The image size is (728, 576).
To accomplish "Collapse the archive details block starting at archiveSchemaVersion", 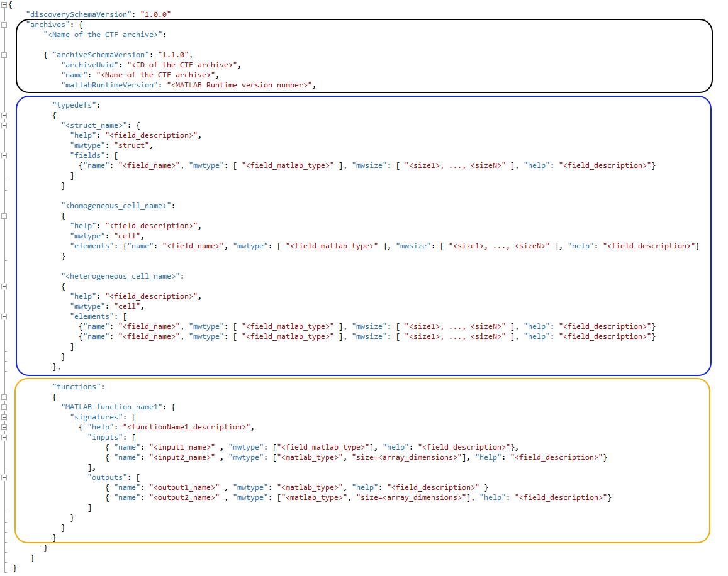I will 4,55.
